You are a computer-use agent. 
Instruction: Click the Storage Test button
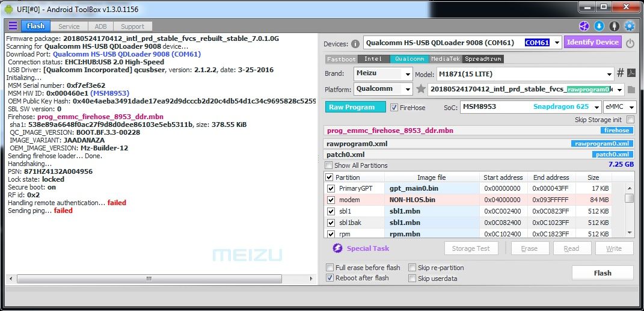[471, 248]
